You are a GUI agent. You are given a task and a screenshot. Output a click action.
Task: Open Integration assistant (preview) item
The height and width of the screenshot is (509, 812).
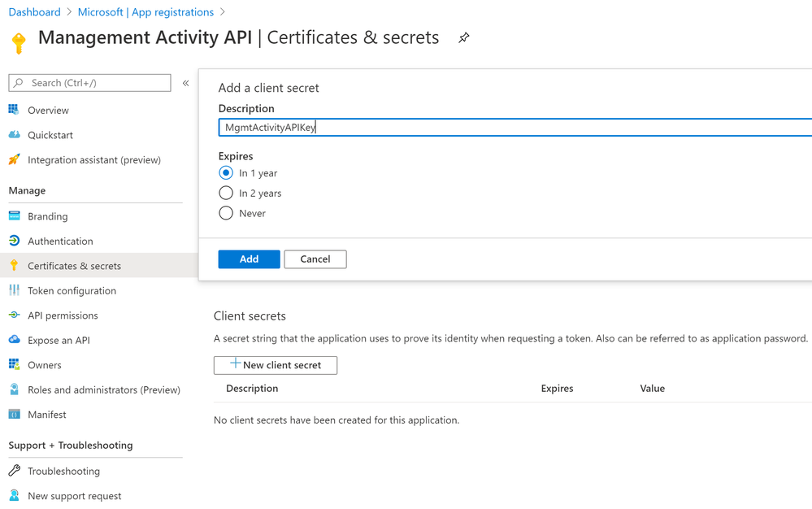(x=95, y=159)
